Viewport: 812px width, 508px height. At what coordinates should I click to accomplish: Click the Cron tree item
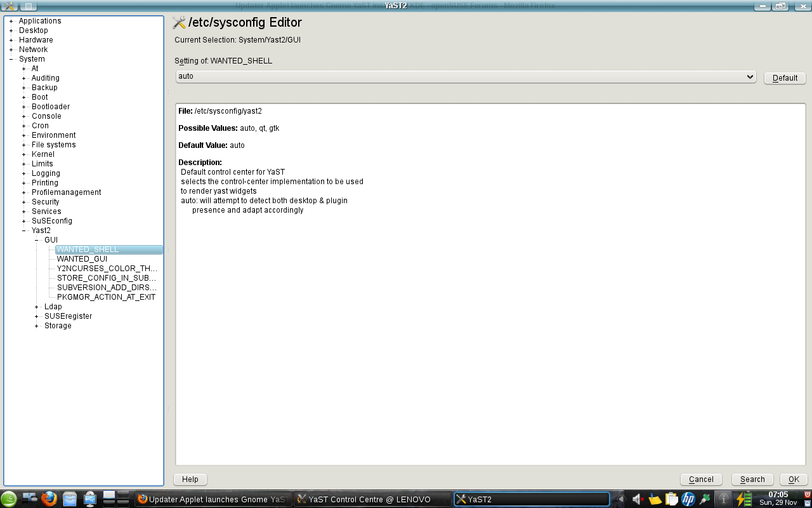40,126
